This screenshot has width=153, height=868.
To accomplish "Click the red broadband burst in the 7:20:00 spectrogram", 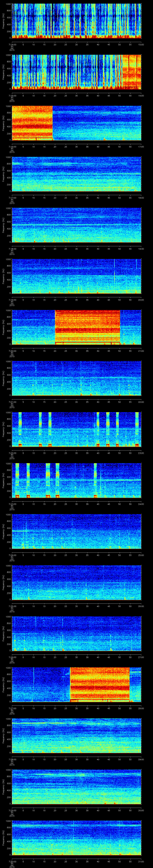I will pyautogui.click(x=87, y=327).
